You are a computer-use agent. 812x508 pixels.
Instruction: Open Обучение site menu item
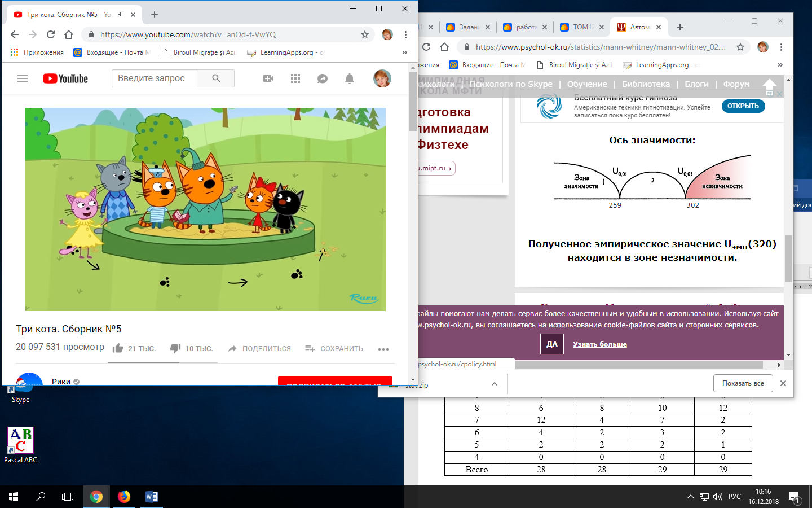587,84
